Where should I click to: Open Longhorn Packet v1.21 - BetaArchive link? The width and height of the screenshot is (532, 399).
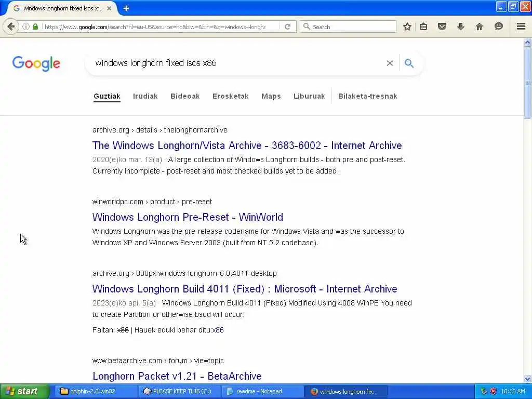point(177,376)
